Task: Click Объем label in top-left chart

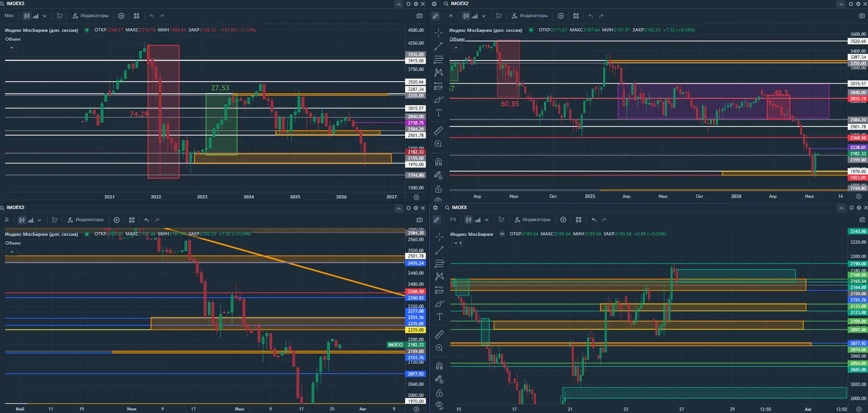Action: coord(13,39)
